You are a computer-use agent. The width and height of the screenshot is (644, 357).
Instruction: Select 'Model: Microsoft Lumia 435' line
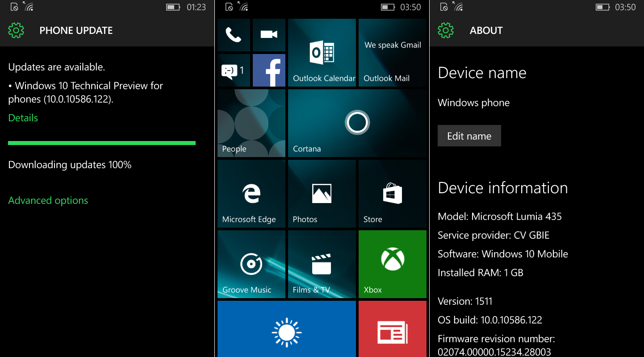pyautogui.click(x=500, y=216)
